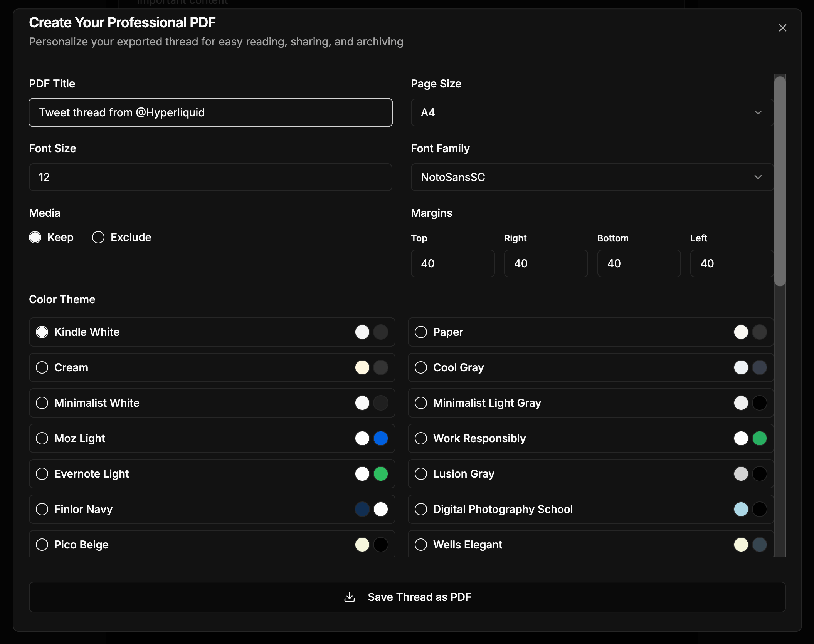The height and width of the screenshot is (644, 814).
Task: Click Cream theme cream-colored swatch
Action: click(362, 367)
